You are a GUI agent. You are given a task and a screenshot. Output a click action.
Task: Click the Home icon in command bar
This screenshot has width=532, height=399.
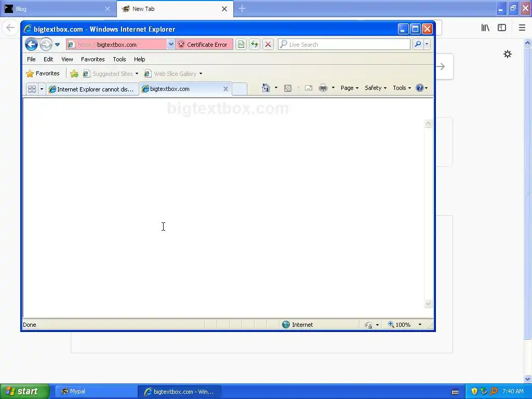(265, 88)
